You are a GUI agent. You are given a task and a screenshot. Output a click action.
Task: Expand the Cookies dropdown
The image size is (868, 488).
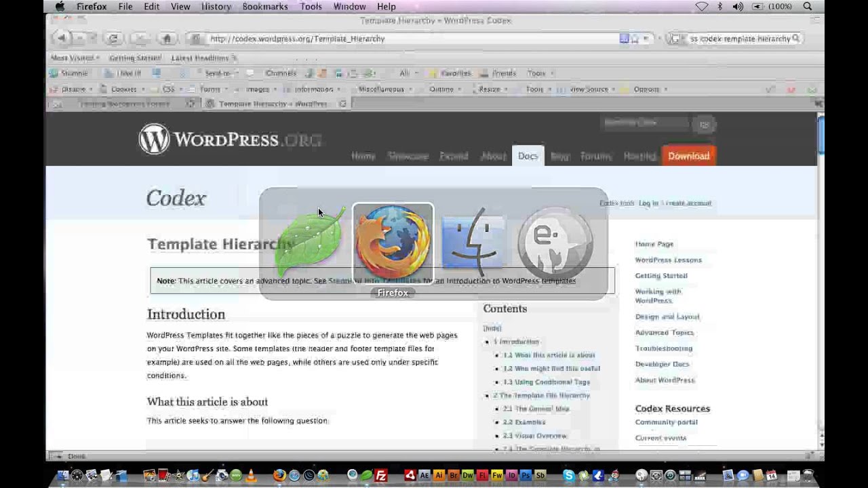pos(121,89)
